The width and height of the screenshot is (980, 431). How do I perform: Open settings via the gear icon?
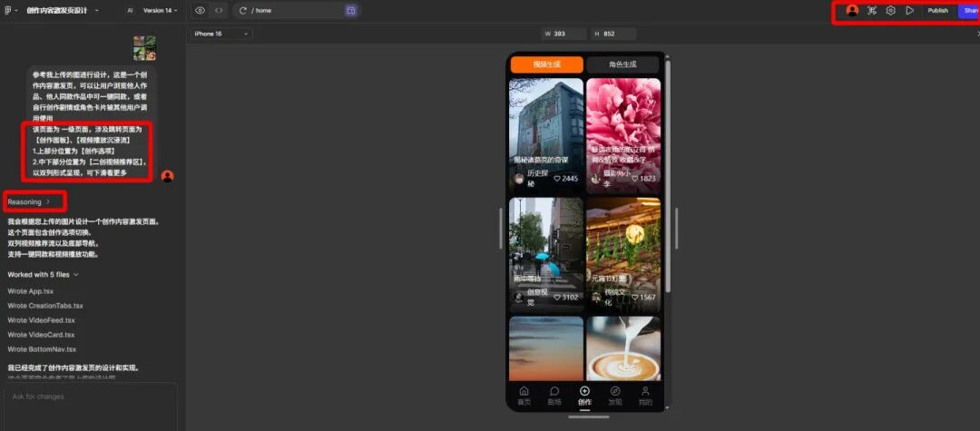click(891, 11)
